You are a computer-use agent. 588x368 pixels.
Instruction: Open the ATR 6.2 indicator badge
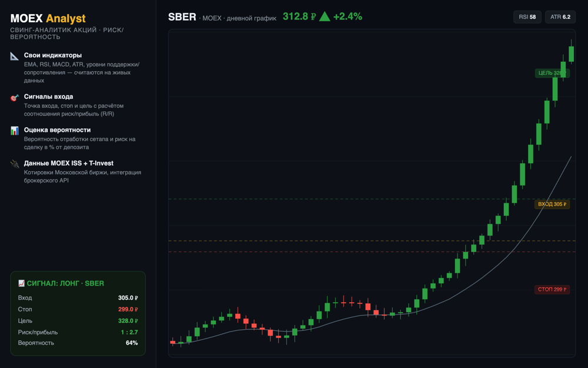point(560,17)
